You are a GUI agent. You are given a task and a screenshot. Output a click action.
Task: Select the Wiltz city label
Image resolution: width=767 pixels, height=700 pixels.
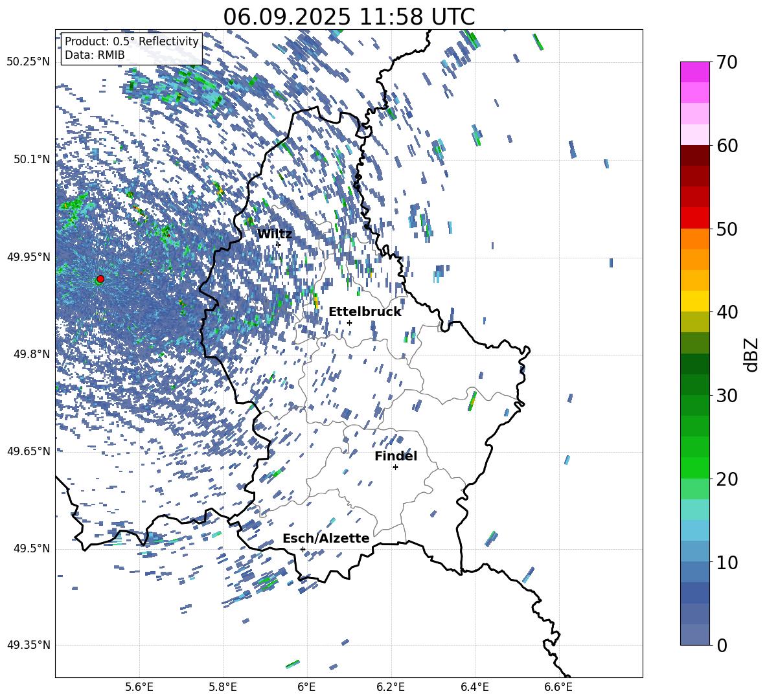pos(275,234)
